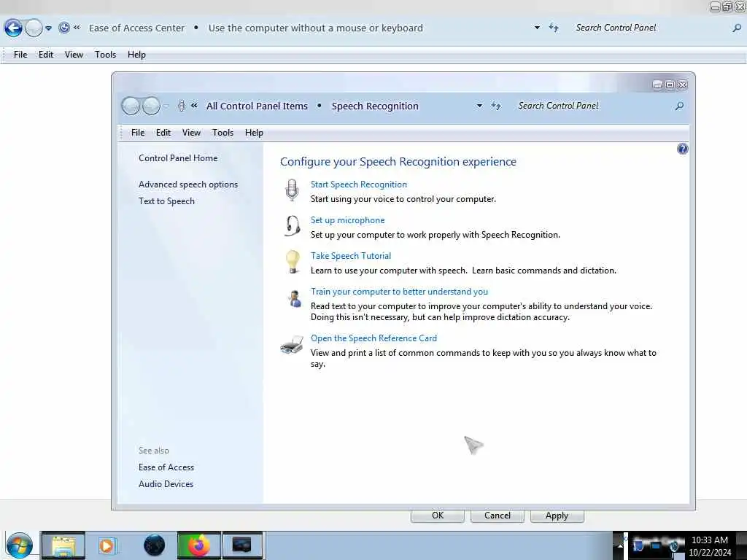
Task: Click the Ease of Access icon in the rear address bar
Action: pos(64,28)
